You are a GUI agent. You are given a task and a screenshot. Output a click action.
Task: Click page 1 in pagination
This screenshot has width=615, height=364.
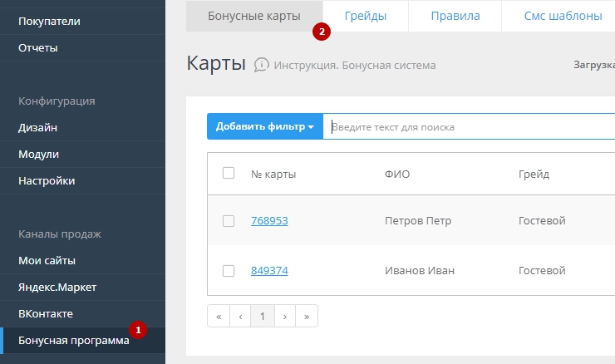click(263, 317)
